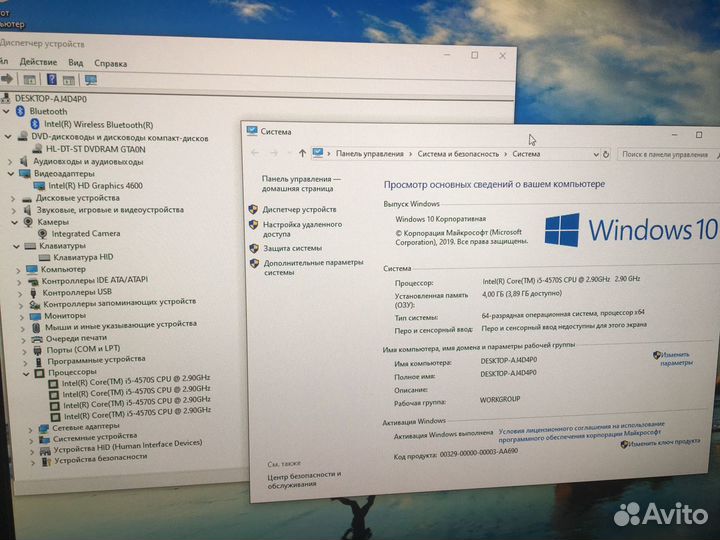Screen dimensions: 720x540
Task: Select Контроллеры запоминающих устройств category
Action: coord(119,303)
